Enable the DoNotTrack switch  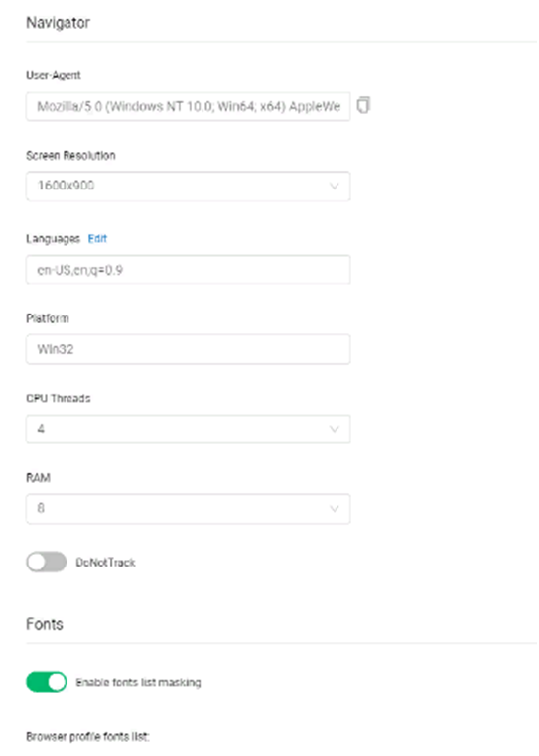[47, 563]
